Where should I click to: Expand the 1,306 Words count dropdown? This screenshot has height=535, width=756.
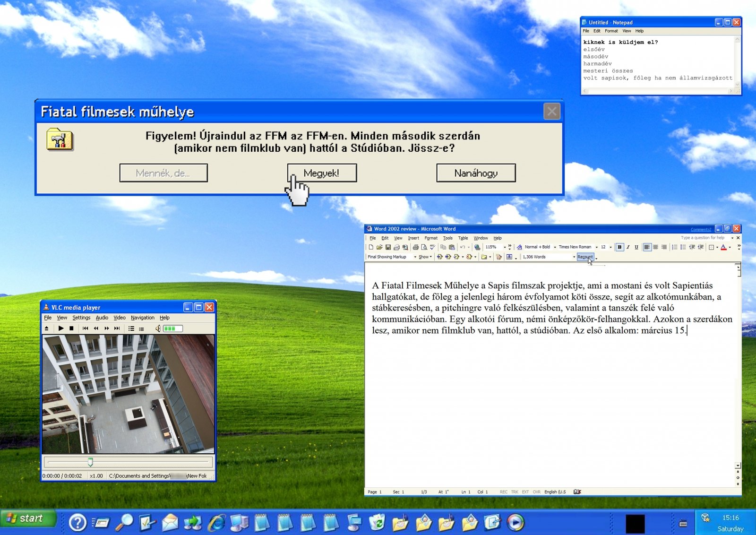pos(574,257)
